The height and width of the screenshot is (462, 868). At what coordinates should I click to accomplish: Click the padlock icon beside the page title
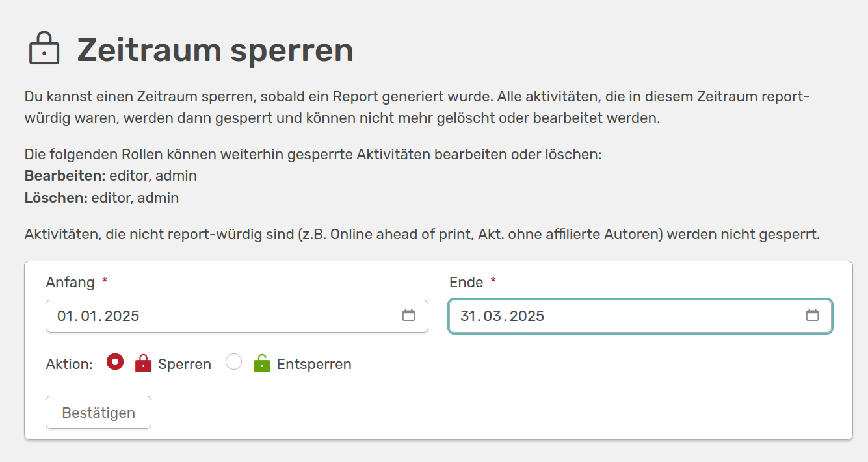[x=44, y=49]
